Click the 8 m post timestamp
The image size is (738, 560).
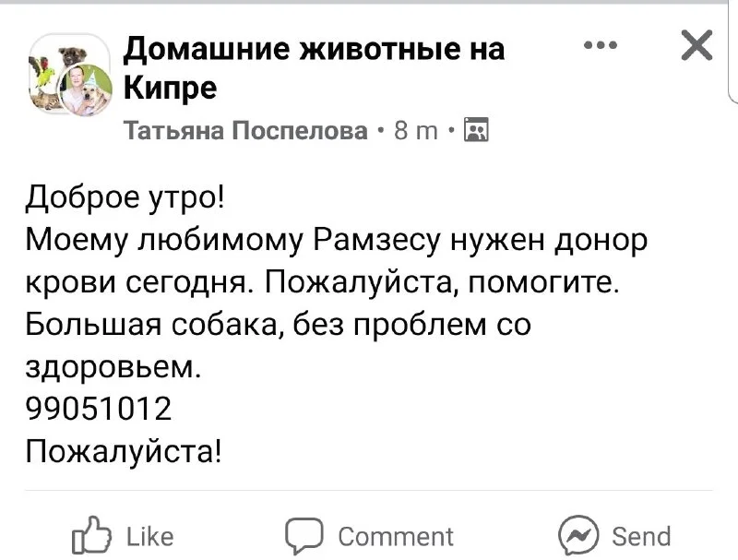point(416,131)
